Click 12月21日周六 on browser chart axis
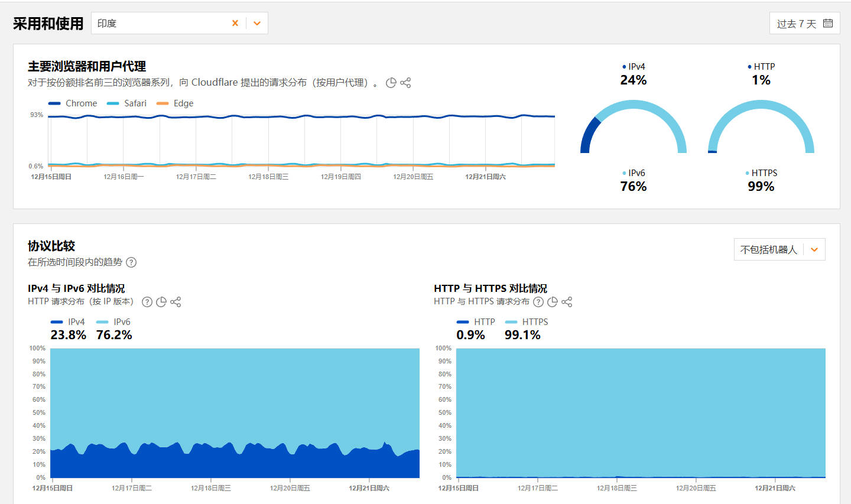 pyautogui.click(x=485, y=177)
